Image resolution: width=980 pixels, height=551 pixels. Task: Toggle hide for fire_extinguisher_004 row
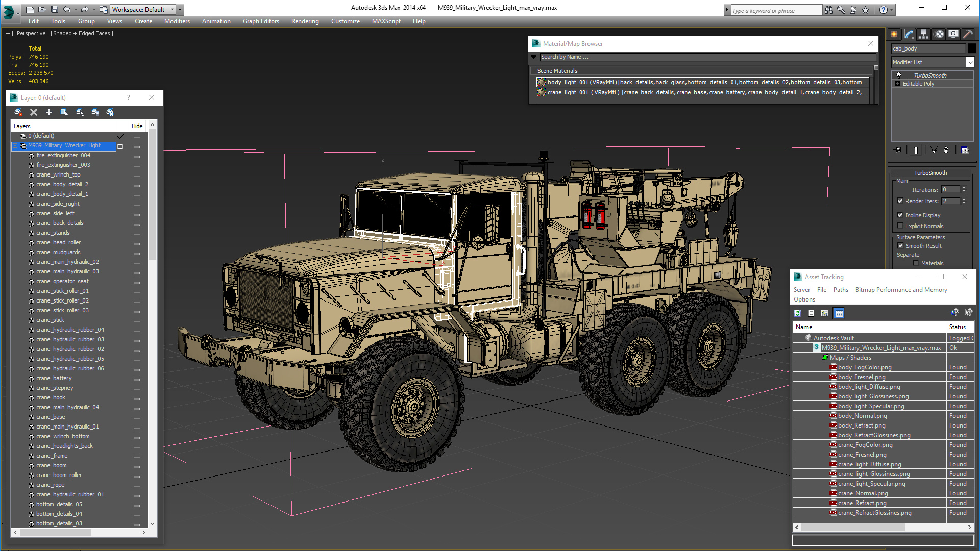point(137,156)
